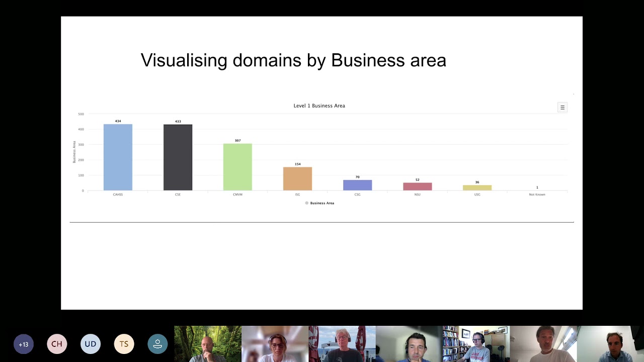644x362 pixels.
Task: Click the orange ISG bar
Action: pos(297,178)
